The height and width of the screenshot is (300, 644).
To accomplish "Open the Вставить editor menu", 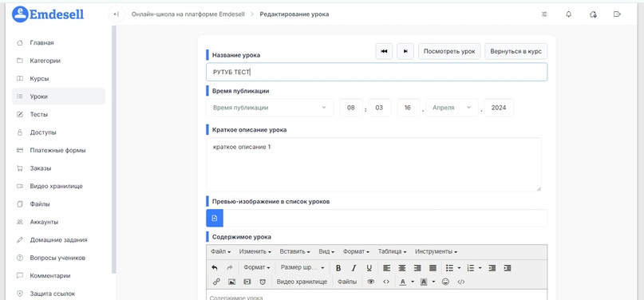I will (294, 251).
